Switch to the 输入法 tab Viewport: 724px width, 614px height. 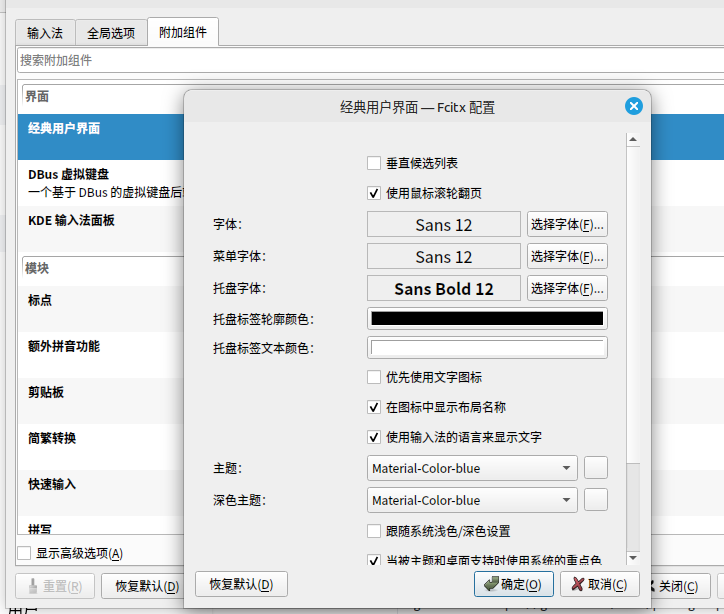pyautogui.click(x=45, y=33)
